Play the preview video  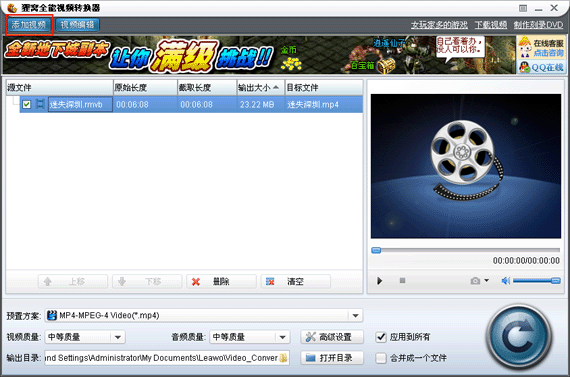click(x=380, y=281)
